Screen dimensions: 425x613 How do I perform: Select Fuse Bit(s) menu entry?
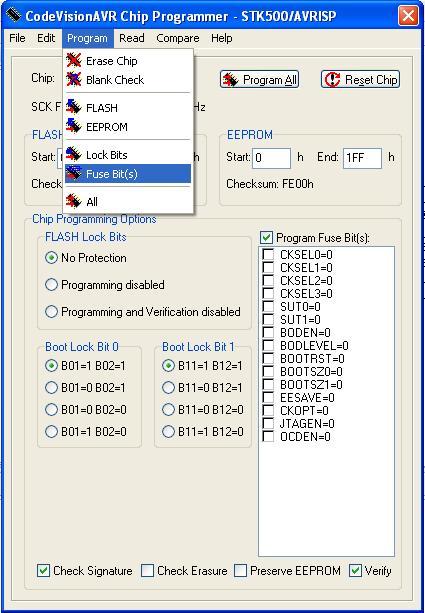point(128,174)
